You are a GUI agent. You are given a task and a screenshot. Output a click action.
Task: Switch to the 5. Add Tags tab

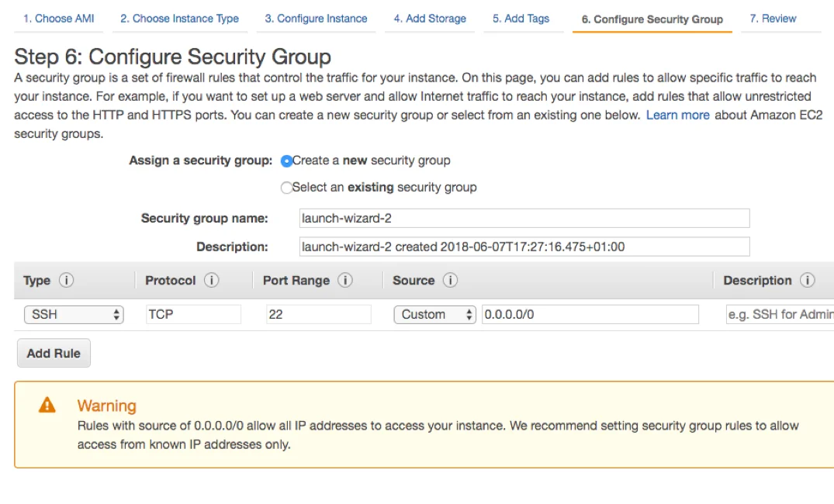coord(521,19)
